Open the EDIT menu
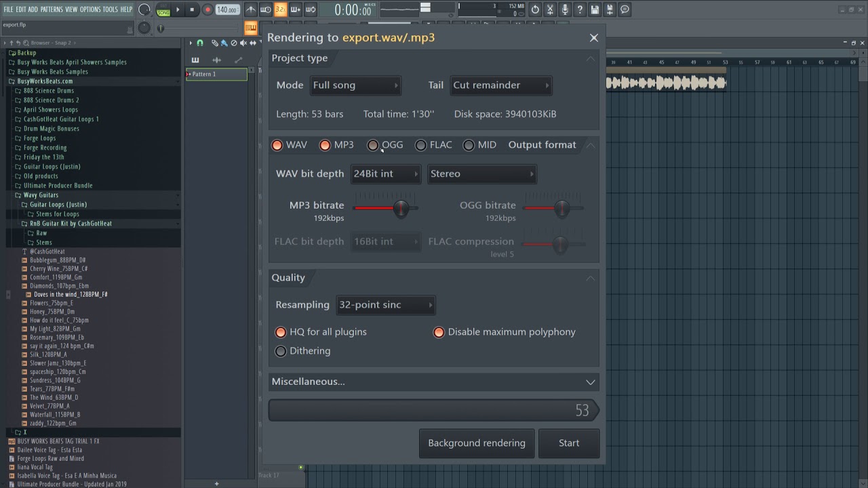868x488 pixels. pyautogui.click(x=21, y=9)
